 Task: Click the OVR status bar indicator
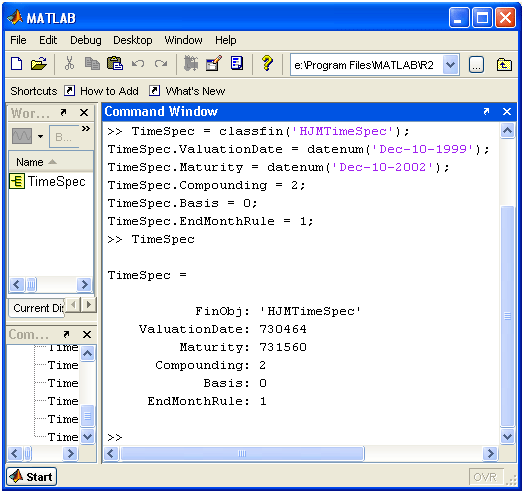[x=485, y=477]
